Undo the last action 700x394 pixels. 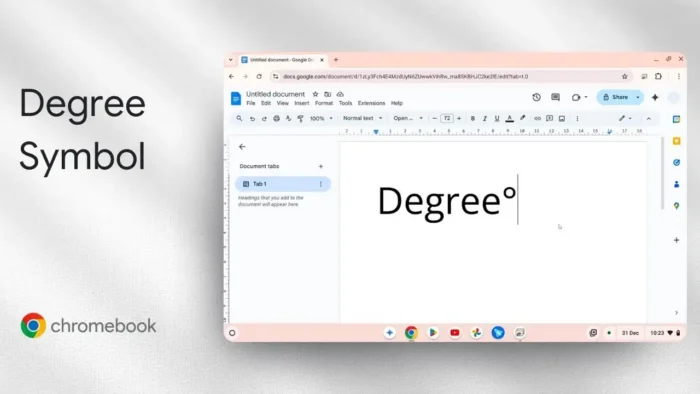coord(252,119)
